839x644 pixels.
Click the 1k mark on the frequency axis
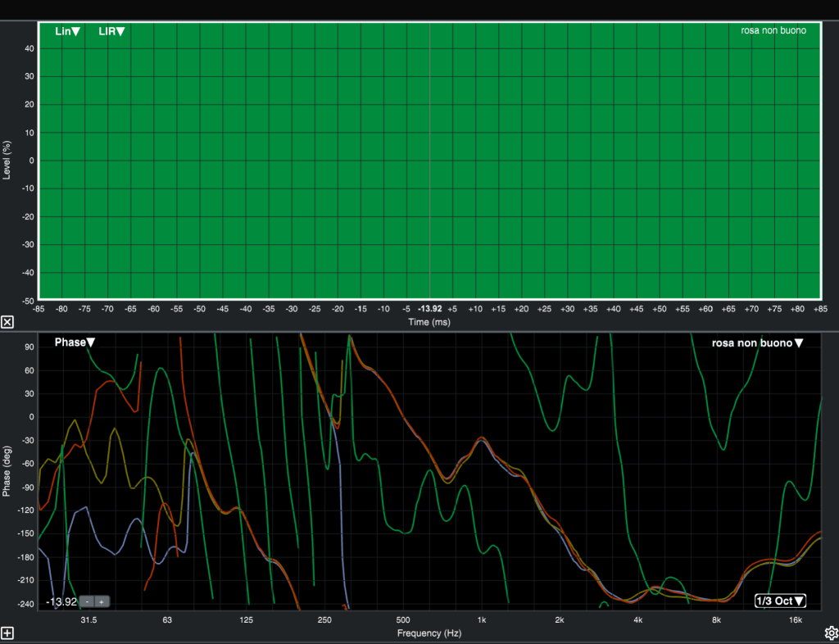[x=482, y=620]
